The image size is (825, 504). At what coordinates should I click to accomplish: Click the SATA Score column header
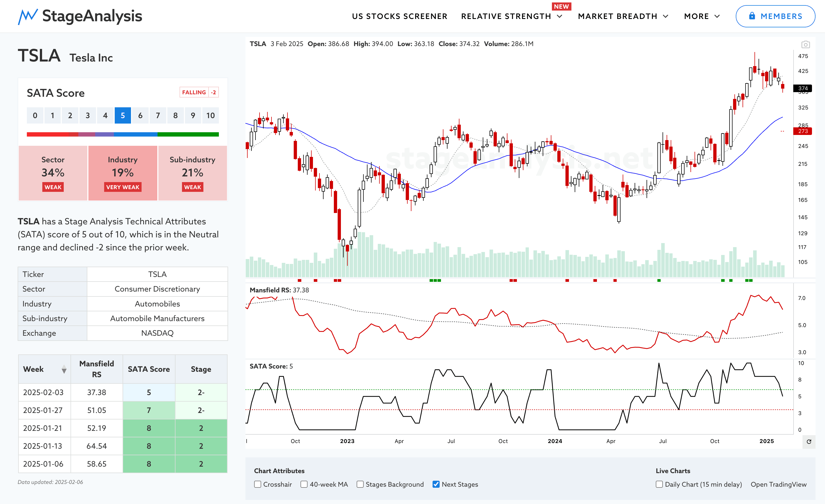point(149,369)
